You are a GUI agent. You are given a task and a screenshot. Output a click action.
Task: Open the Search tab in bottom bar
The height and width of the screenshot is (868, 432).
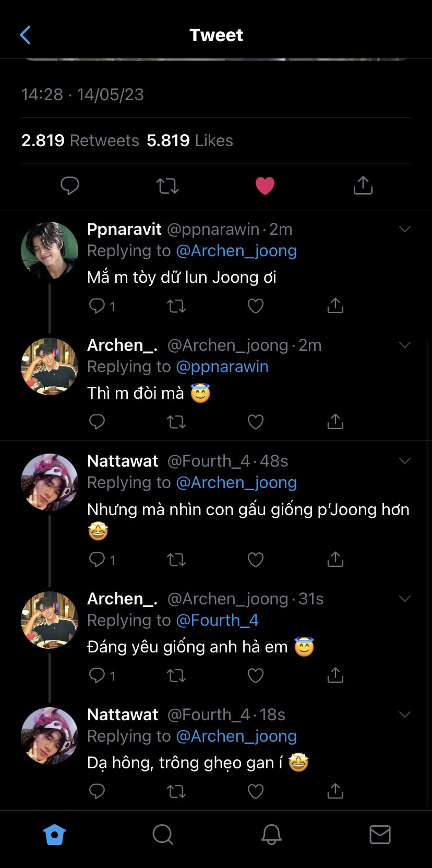[163, 834]
